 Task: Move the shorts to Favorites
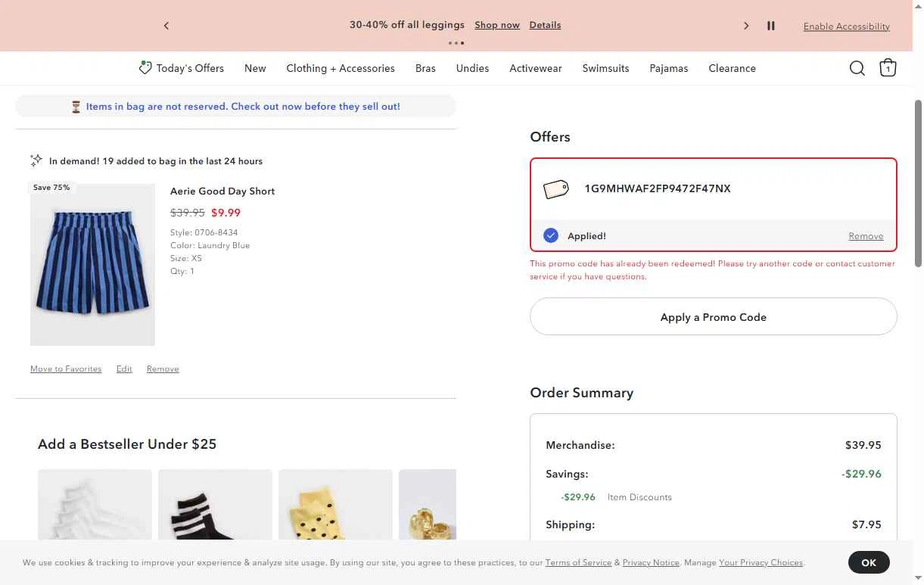coord(66,369)
